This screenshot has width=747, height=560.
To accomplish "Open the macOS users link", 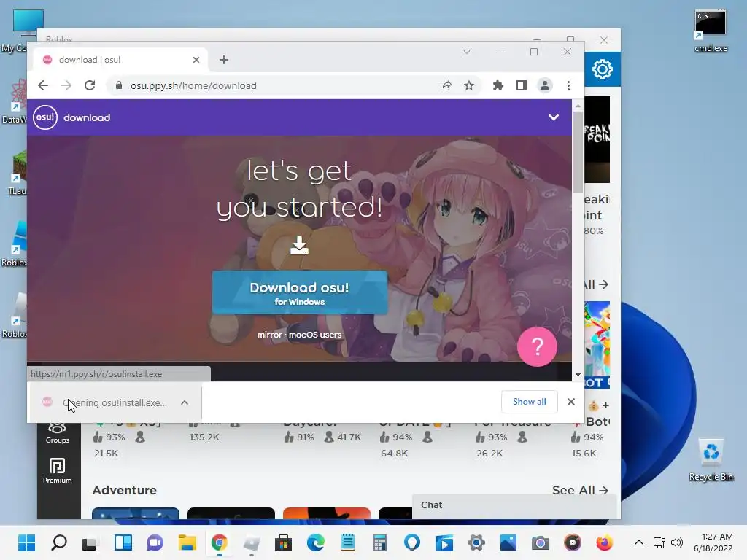I will [315, 335].
